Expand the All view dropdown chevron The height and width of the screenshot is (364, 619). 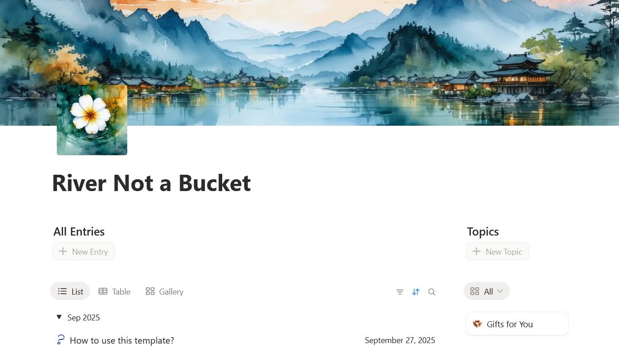click(500, 291)
